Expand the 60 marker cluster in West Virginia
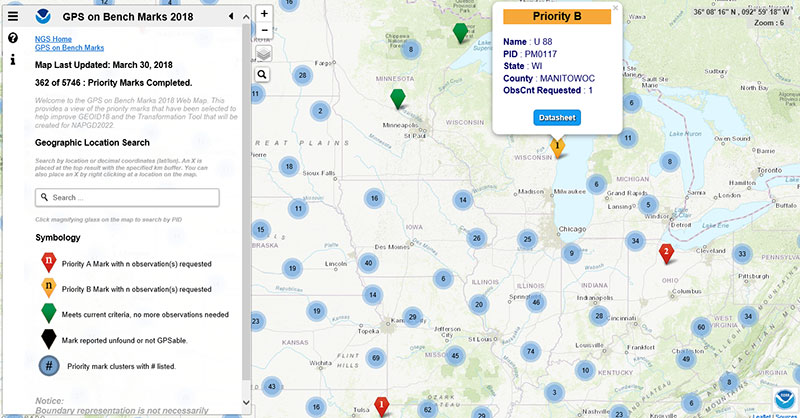Image resolution: width=800 pixels, height=418 pixels. [x=702, y=327]
